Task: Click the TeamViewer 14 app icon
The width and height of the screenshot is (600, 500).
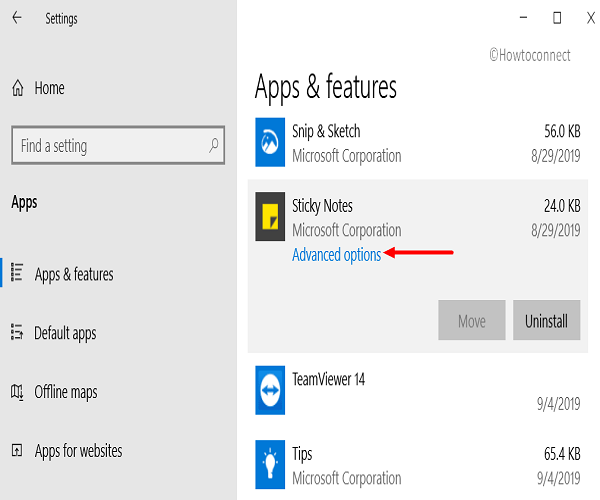Action: coord(270,390)
